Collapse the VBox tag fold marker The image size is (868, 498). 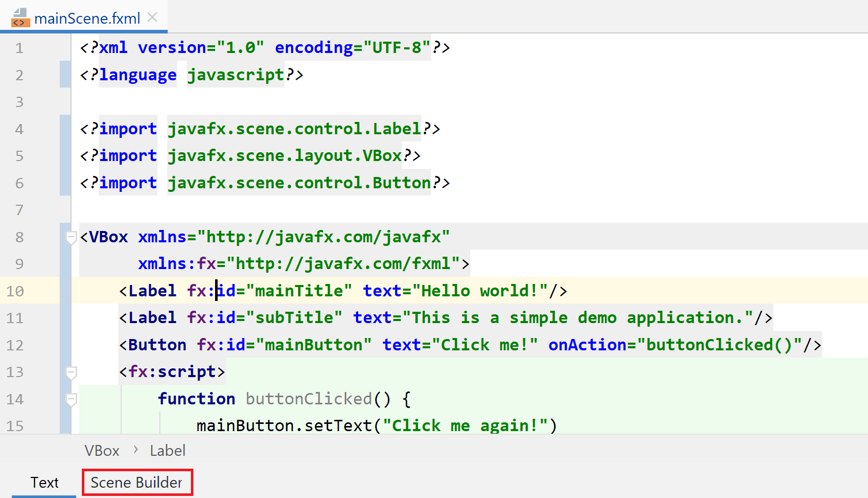pos(72,237)
